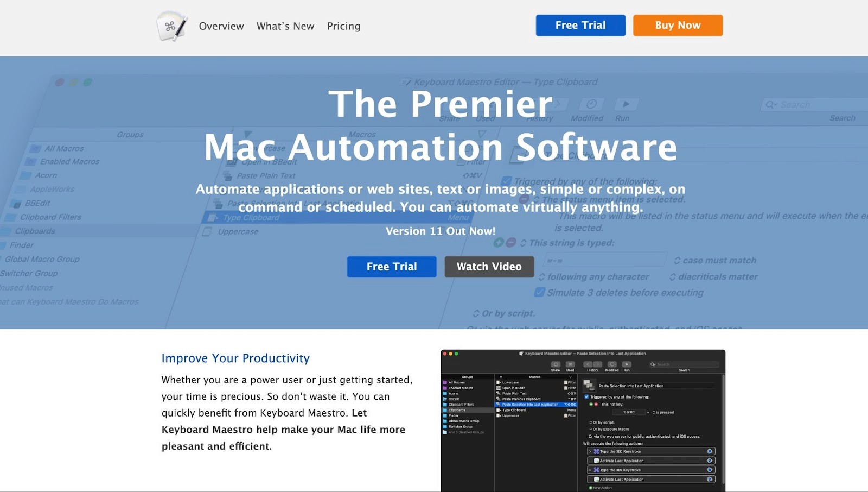Click the Watch Video button
Screen dimensions: 868x492
click(489, 267)
